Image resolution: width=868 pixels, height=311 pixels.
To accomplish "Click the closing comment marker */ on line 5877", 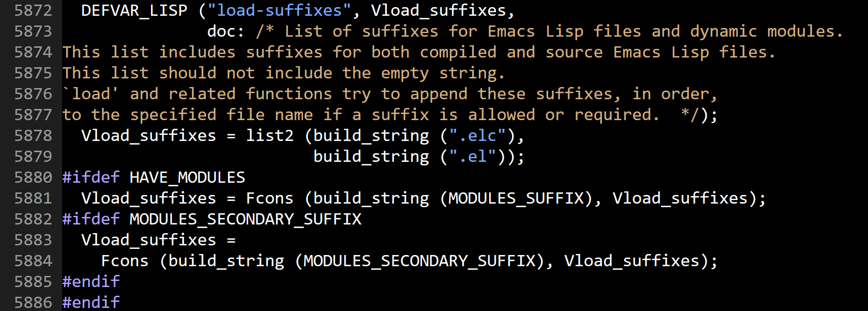I will (690, 115).
